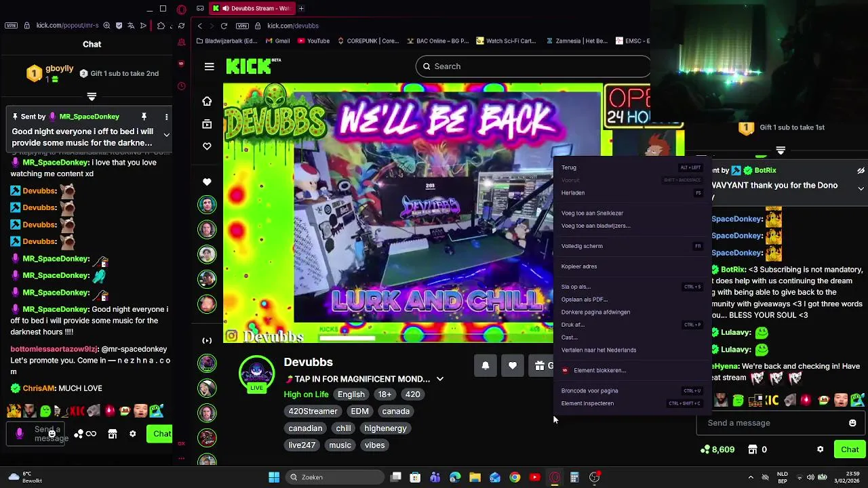The height and width of the screenshot is (488, 868).
Task: Open taskbar Zoeken search box
Action: click(334, 477)
